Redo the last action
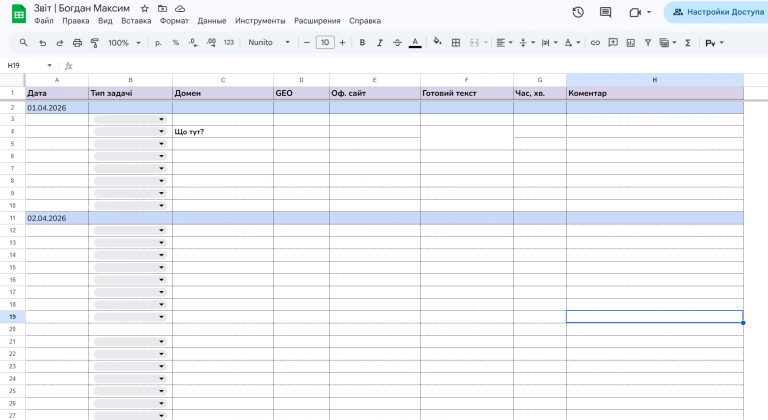Viewport: 768px width, 420px height. pos(60,43)
